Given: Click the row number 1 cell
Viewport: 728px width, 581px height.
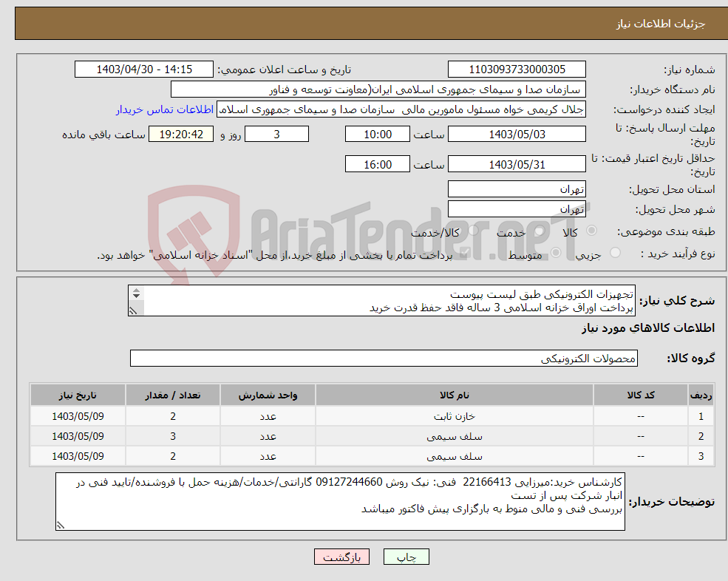Looking at the screenshot, I should (x=701, y=417).
